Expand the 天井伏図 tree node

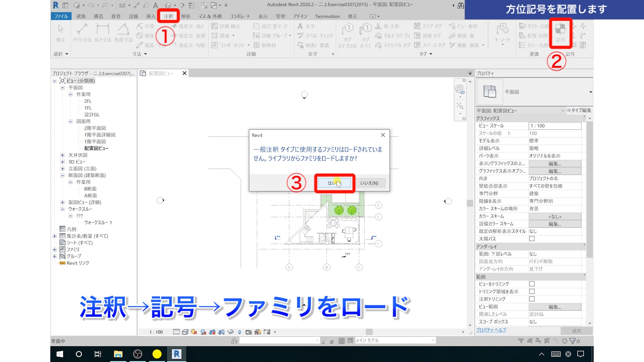pyautogui.click(x=62, y=155)
